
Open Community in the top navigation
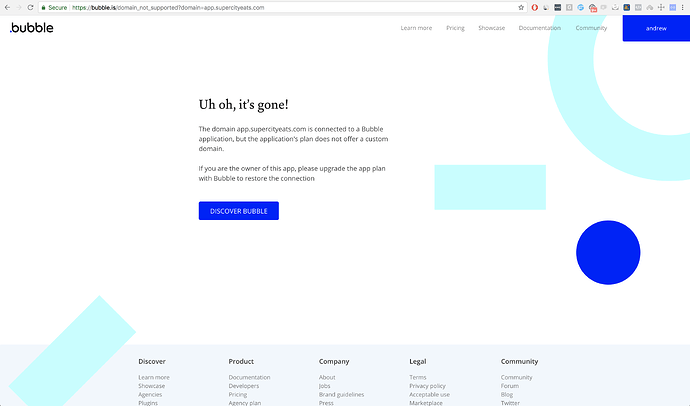(591, 28)
